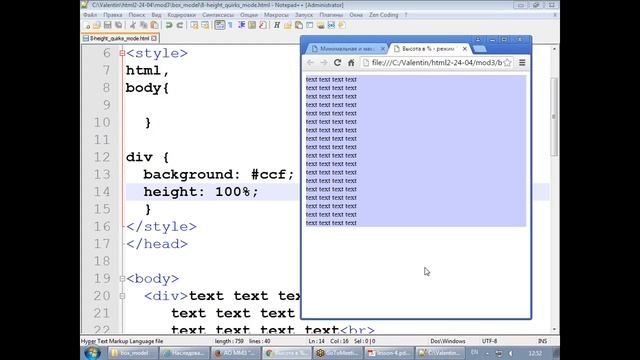Click the Notepad++ scrollbar up arrow
The image size is (640, 360).
[x=554, y=49]
